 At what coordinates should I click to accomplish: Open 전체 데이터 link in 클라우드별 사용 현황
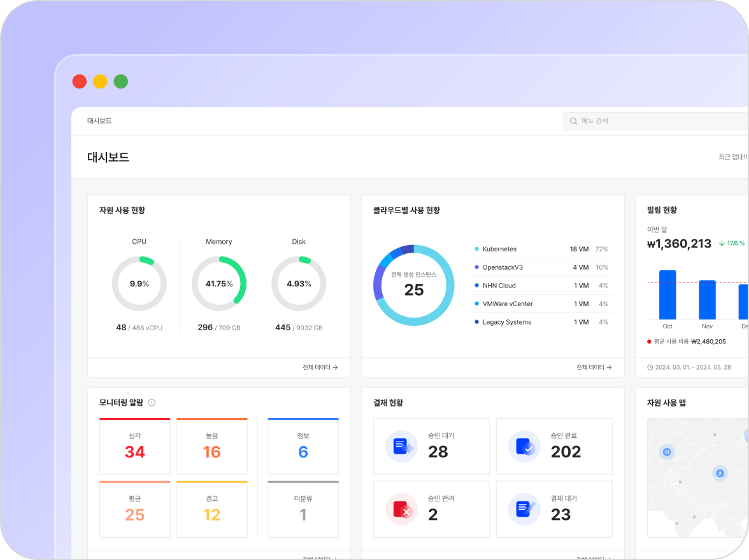point(594,367)
